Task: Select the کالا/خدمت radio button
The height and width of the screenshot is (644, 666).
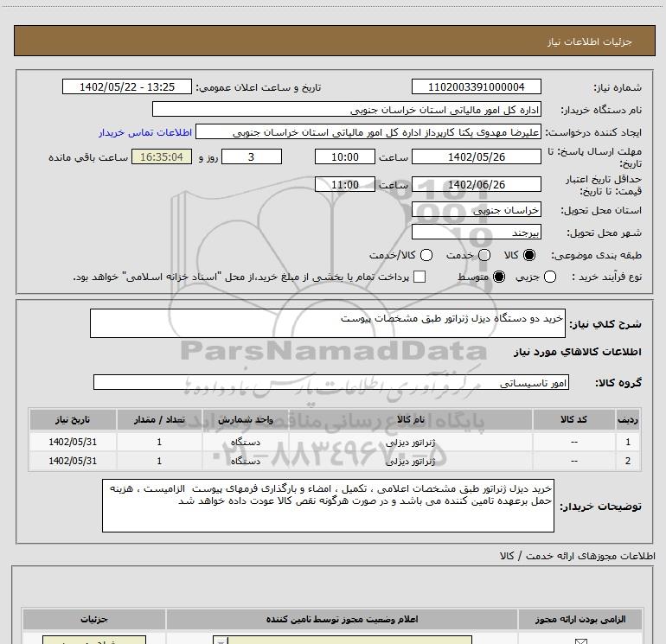Action: pos(426,255)
